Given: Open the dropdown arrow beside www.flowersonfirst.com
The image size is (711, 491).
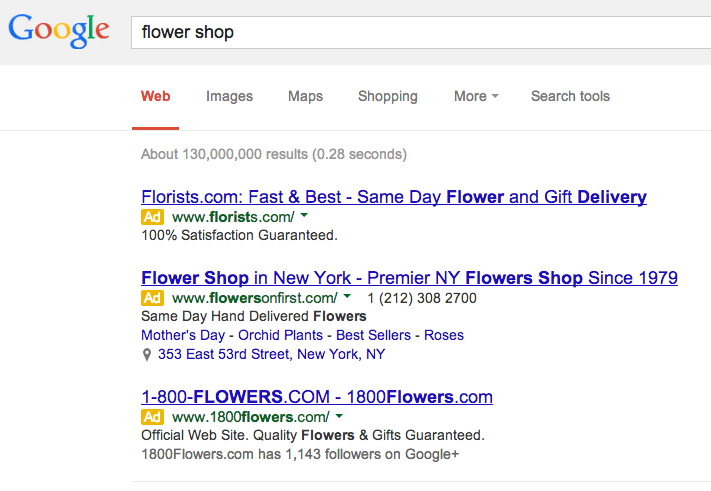Looking at the screenshot, I should click(347, 297).
